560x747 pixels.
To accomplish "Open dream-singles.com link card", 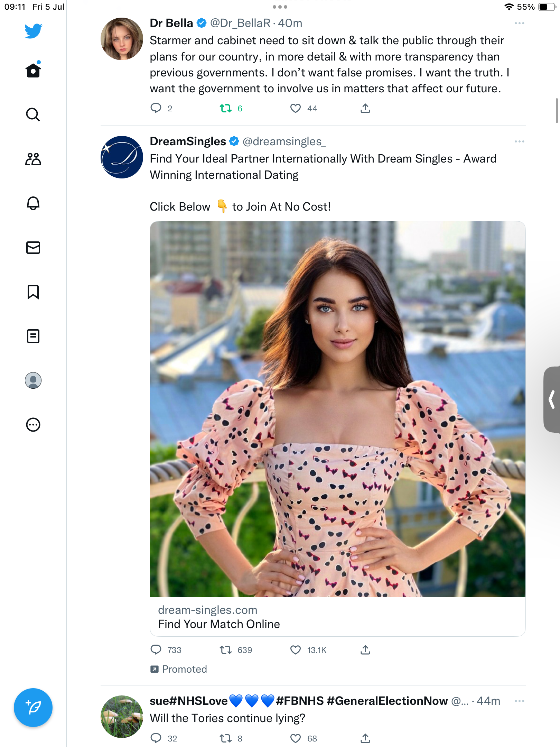I will pyautogui.click(x=337, y=617).
